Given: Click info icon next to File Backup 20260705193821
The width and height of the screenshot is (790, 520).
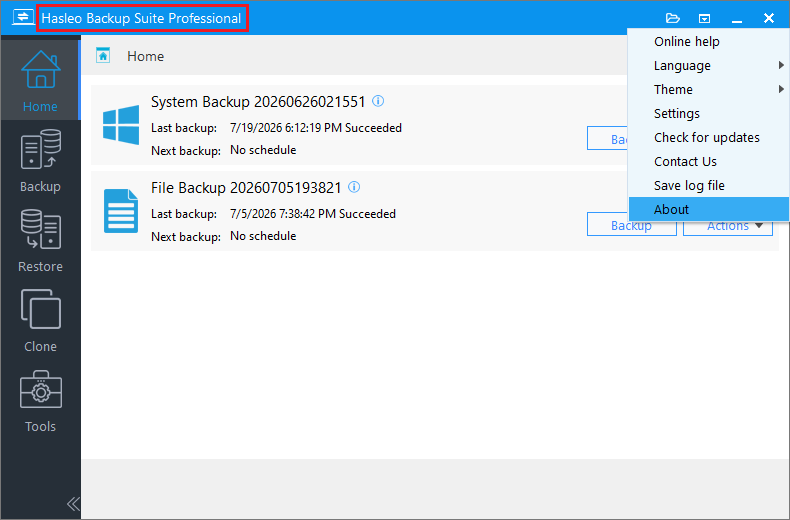Looking at the screenshot, I should pyautogui.click(x=354, y=187).
